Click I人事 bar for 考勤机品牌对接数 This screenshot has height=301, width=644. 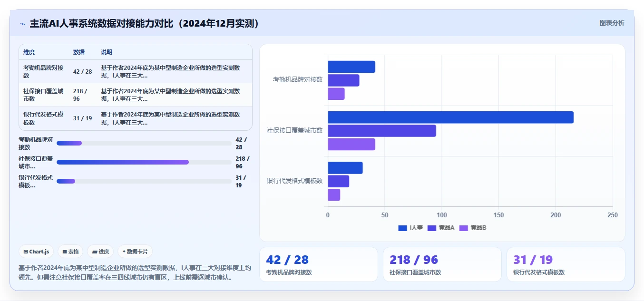point(351,67)
